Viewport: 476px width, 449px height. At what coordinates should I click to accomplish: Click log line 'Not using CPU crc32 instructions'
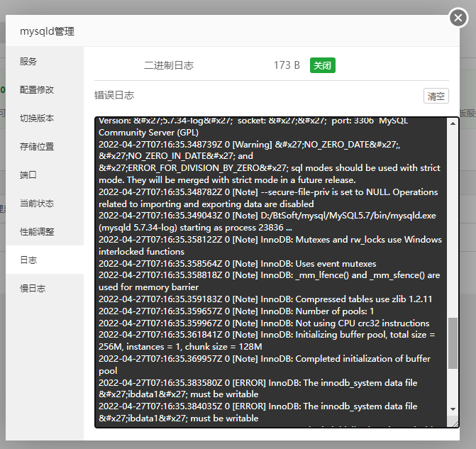[x=264, y=323]
